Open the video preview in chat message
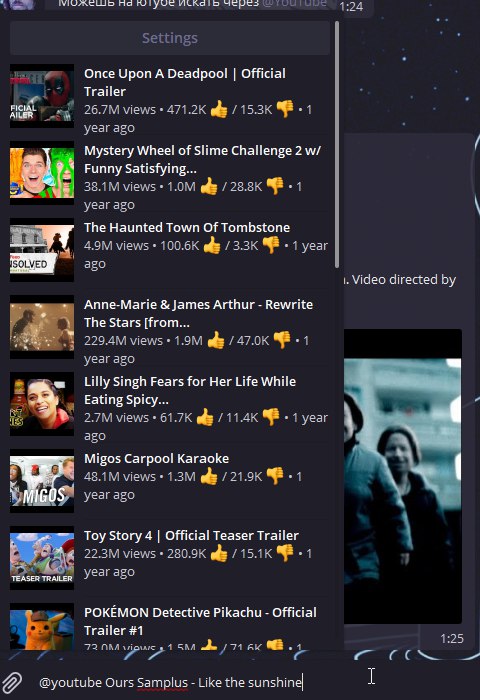The image size is (480, 700). tap(403, 476)
